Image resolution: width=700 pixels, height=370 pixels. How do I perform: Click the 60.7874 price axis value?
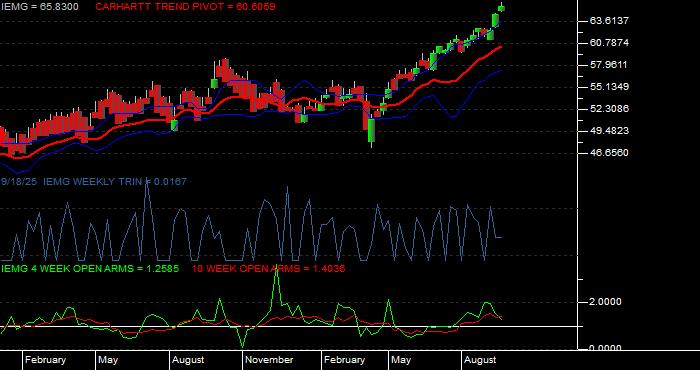coord(609,43)
